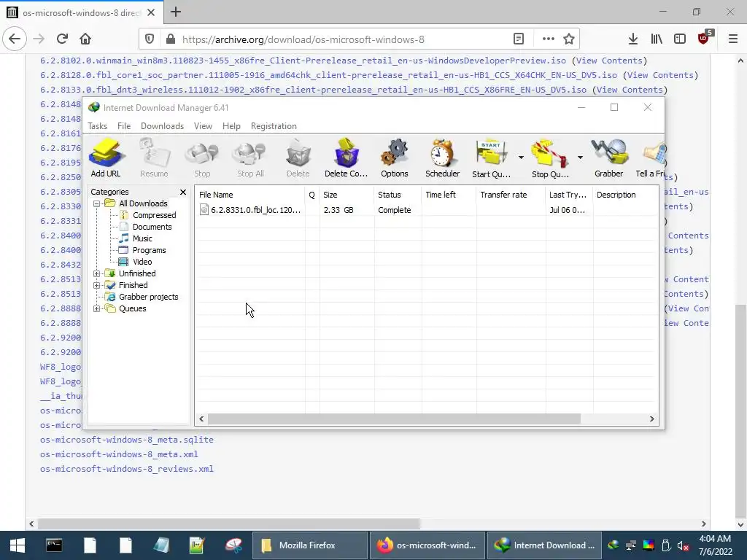747x560 pixels.
Task: Collapse the All Downloads tree node
Action: click(97, 204)
